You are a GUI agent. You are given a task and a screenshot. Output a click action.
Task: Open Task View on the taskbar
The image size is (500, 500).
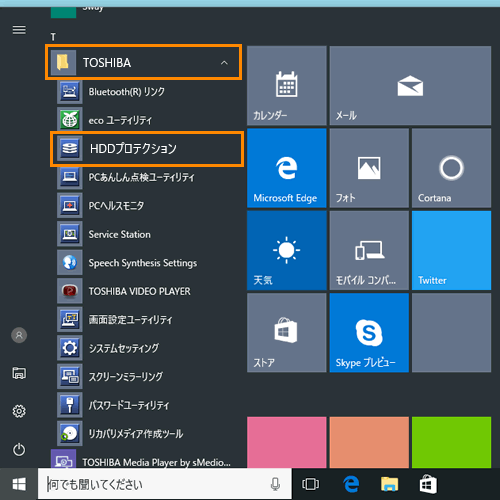pyautogui.click(x=310, y=484)
